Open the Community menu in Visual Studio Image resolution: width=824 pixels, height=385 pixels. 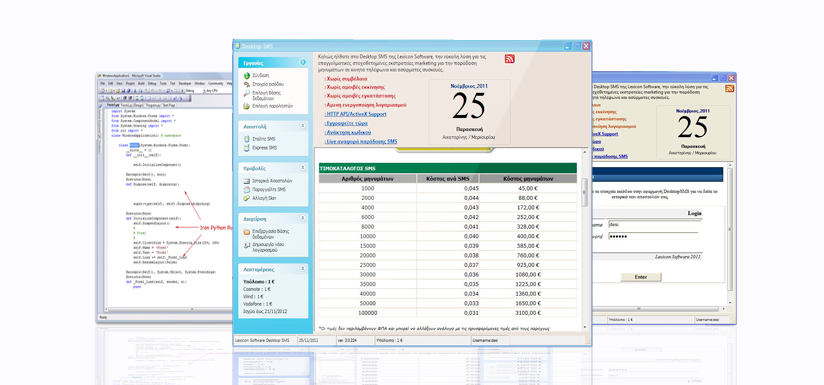point(215,84)
